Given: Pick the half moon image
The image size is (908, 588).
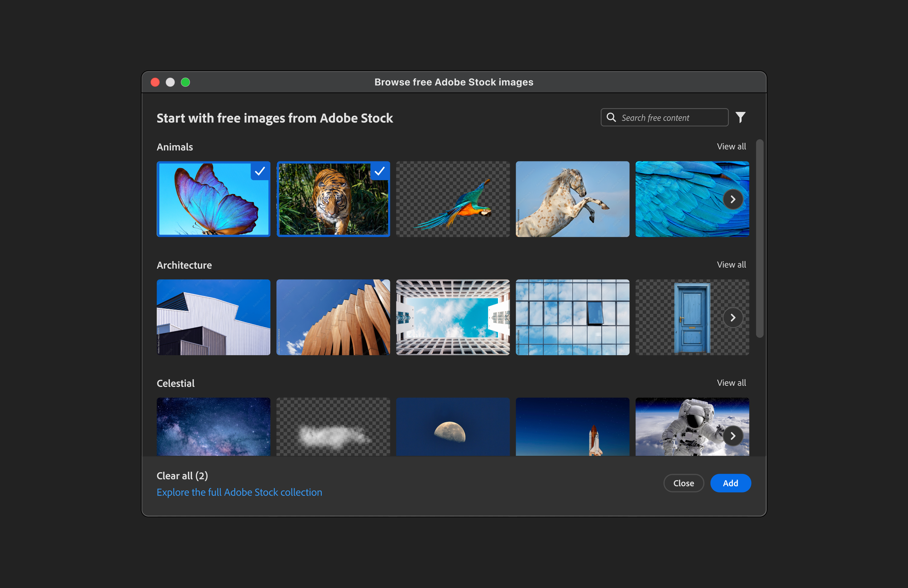Looking at the screenshot, I should click(453, 427).
